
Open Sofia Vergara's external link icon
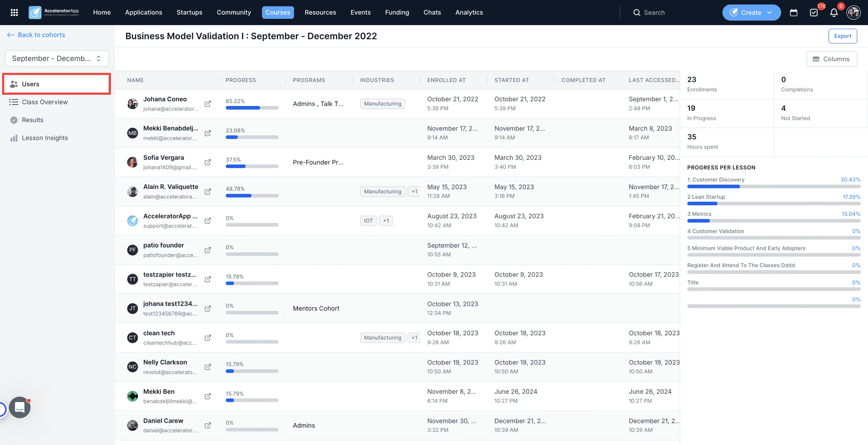(x=208, y=162)
